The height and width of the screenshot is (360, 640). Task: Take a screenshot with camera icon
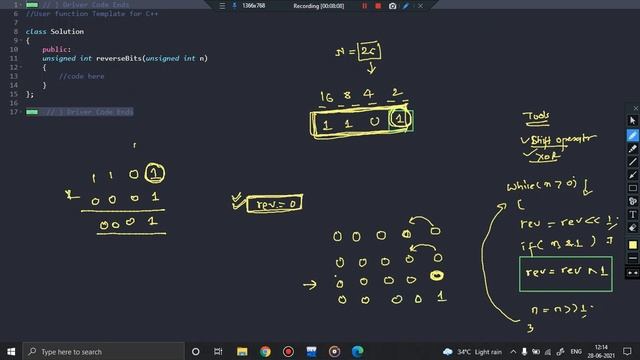point(392,6)
